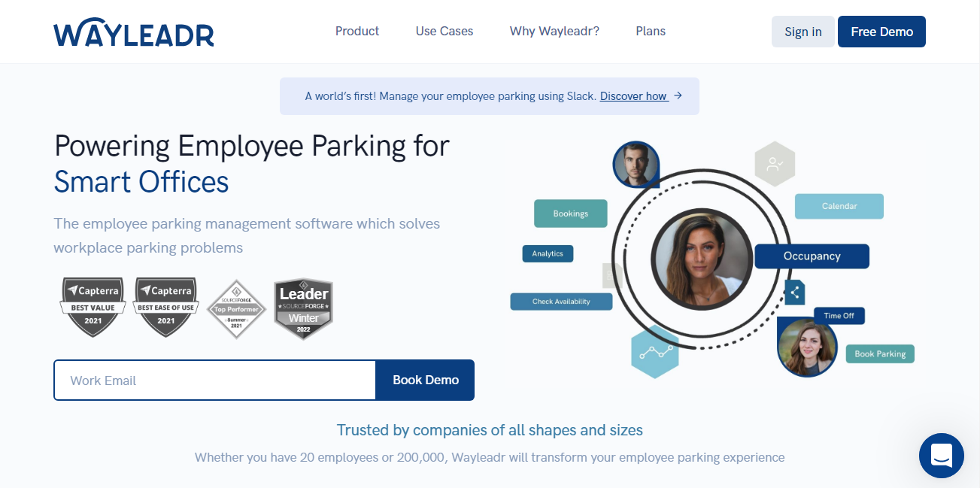The width and height of the screenshot is (980, 488).
Task: Open the Product menu
Action: coord(357,32)
